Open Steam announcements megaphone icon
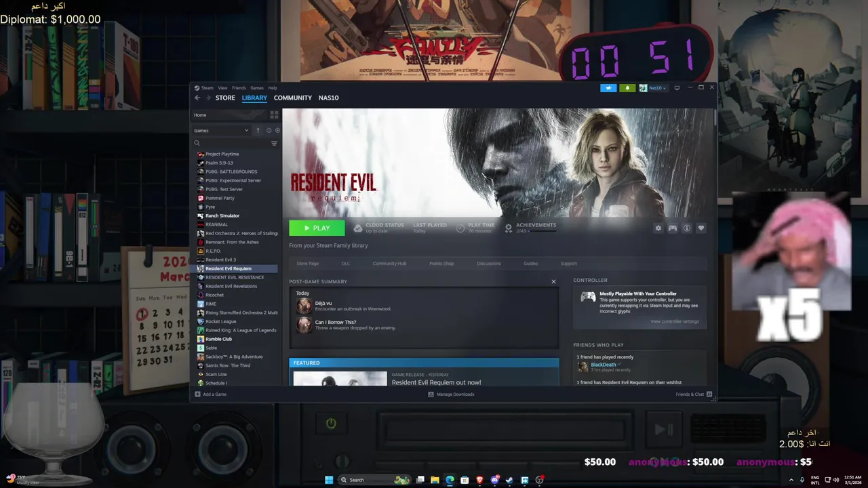This screenshot has width=868, height=488. tap(608, 87)
